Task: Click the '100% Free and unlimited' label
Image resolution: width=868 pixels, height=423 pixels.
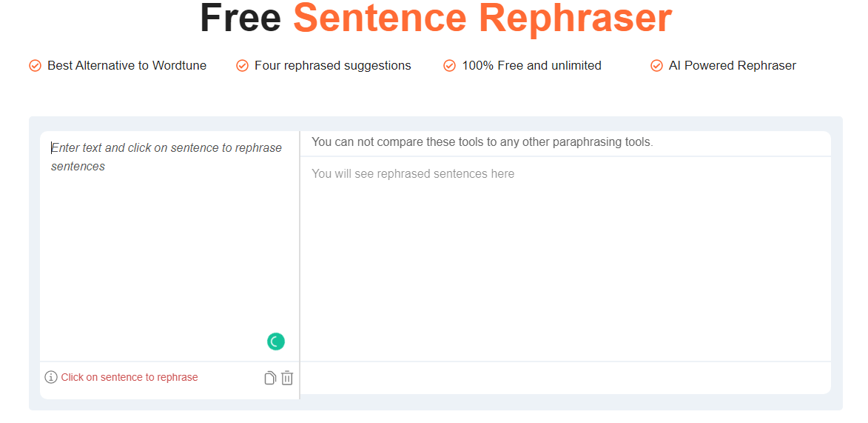Action: coord(531,66)
